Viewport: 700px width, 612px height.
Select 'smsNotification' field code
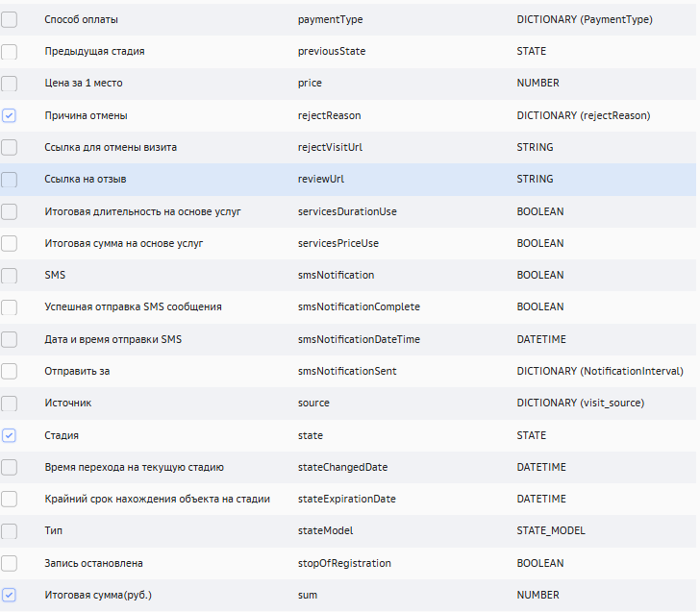coord(337,275)
